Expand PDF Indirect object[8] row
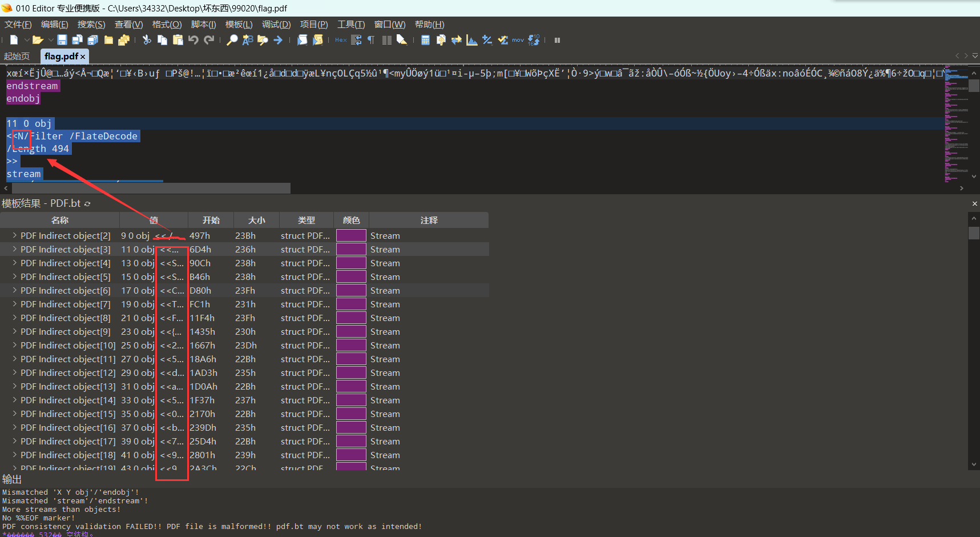Image resolution: width=980 pixels, height=537 pixels. point(14,318)
